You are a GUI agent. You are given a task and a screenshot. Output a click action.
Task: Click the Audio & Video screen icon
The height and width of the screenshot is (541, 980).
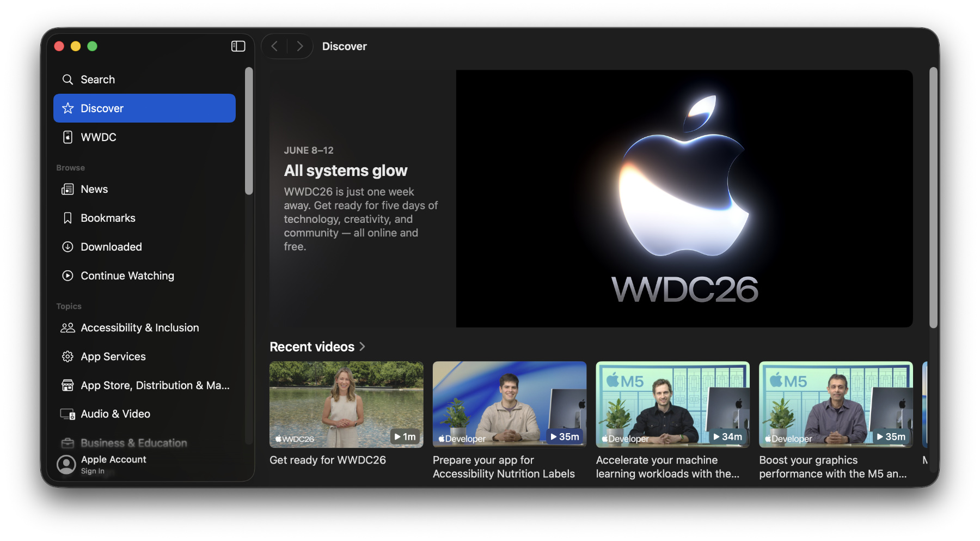(68, 414)
